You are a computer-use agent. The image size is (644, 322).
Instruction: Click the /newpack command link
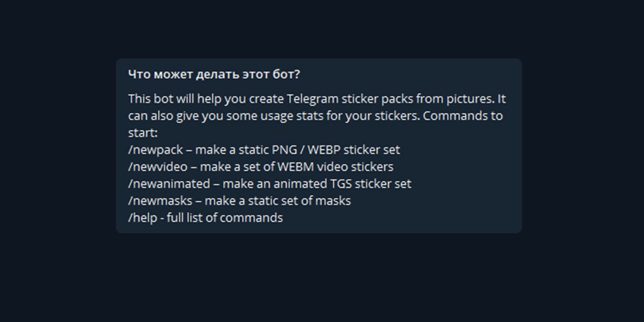155,150
